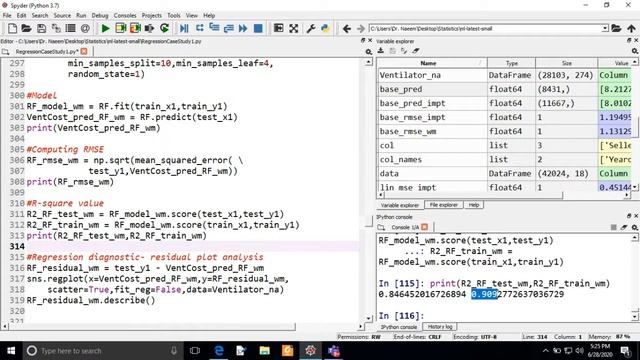Open the Consoles menu

(x=125, y=16)
